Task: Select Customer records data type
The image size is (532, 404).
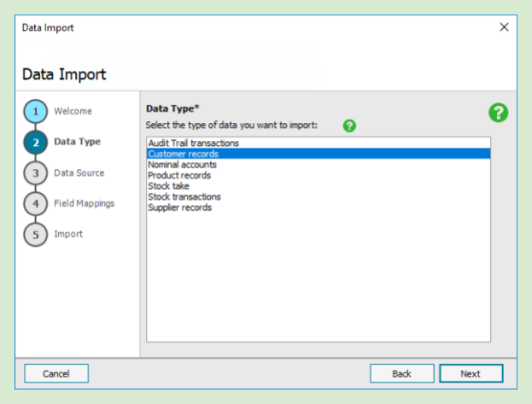Action: click(183, 155)
